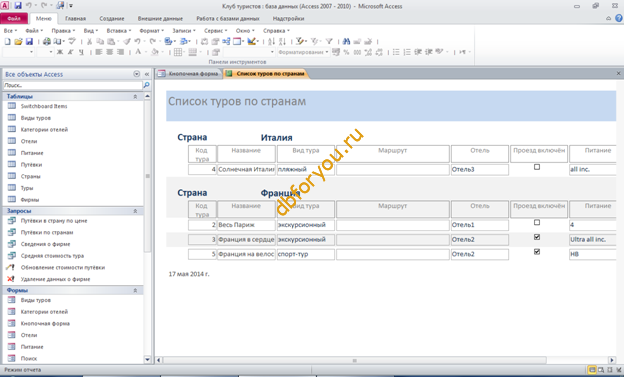Switch to the Создание ribbon tab

tap(112, 19)
